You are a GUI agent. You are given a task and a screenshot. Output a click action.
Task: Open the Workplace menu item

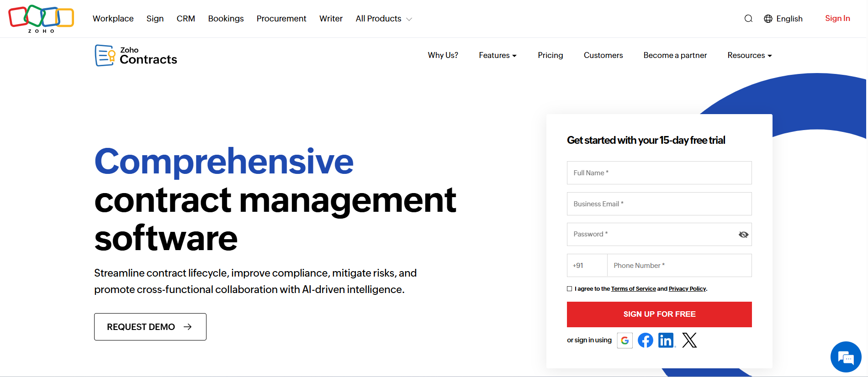point(113,19)
